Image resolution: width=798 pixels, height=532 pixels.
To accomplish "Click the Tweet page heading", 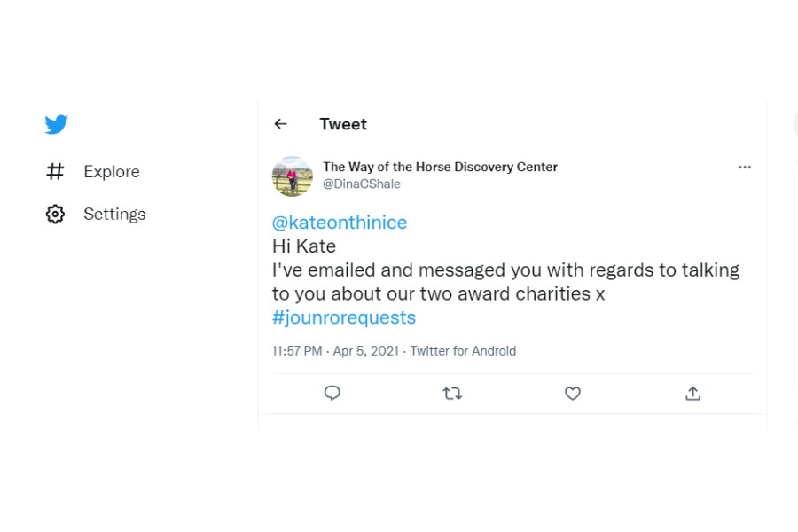I will tap(343, 124).
